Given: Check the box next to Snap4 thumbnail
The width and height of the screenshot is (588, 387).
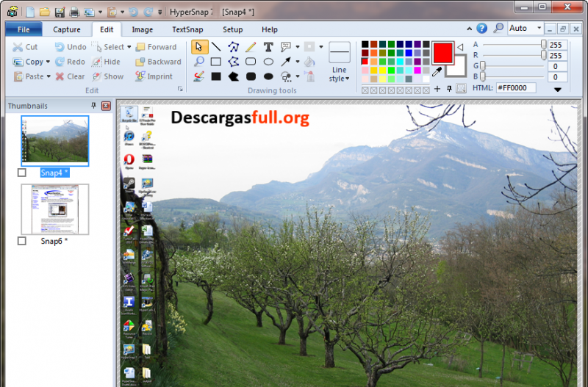Looking at the screenshot, I should (x=22, y=173).
